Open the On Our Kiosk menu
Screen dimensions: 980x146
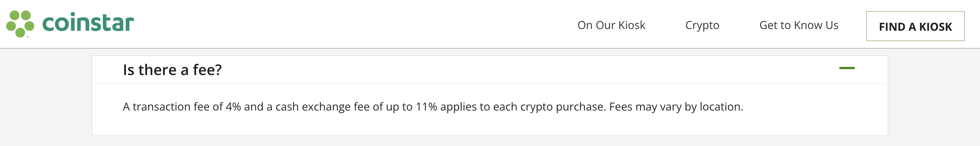point(611,25)
